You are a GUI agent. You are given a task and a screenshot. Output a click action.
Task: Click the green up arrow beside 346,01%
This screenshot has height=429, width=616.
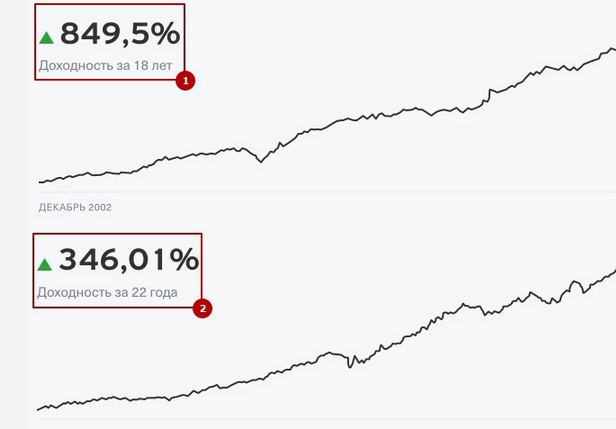pos(44,265)
